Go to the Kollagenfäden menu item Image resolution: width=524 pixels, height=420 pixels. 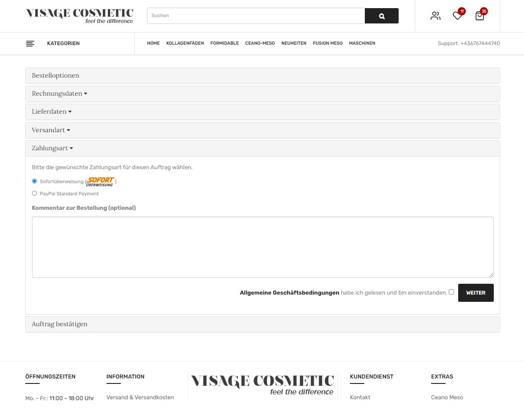pos(185,43)
